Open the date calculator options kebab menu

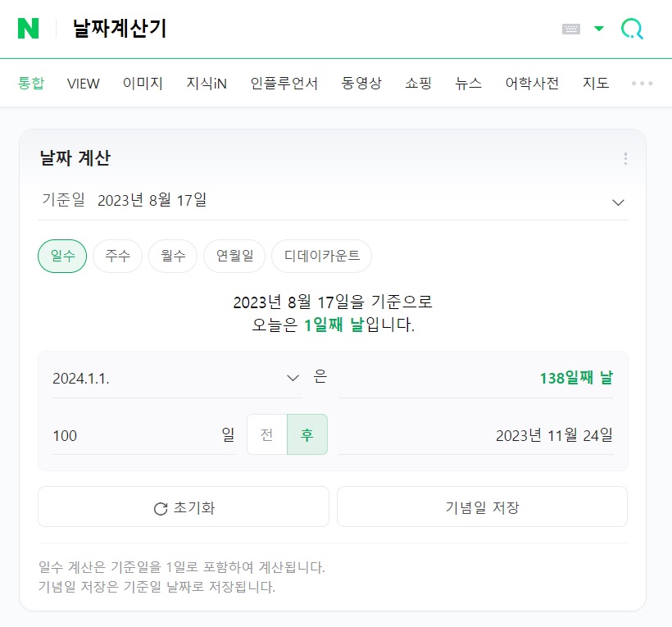(625, 158)
